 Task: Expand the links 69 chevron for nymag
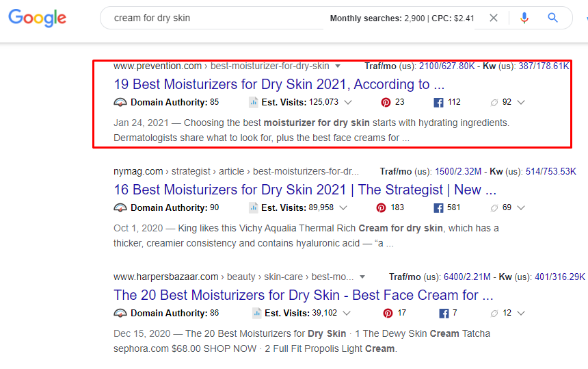coord(521,208)
